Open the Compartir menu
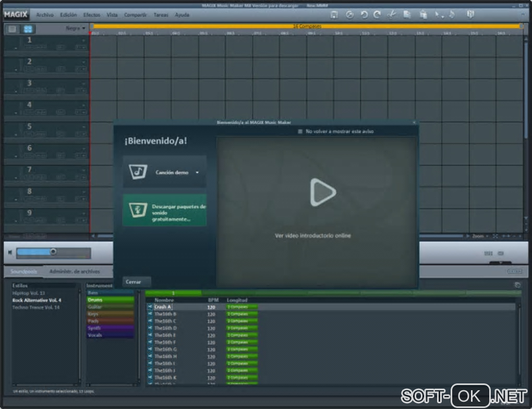Image resolution: width=532 pixels, height=409 pixels. click(136, 15)
